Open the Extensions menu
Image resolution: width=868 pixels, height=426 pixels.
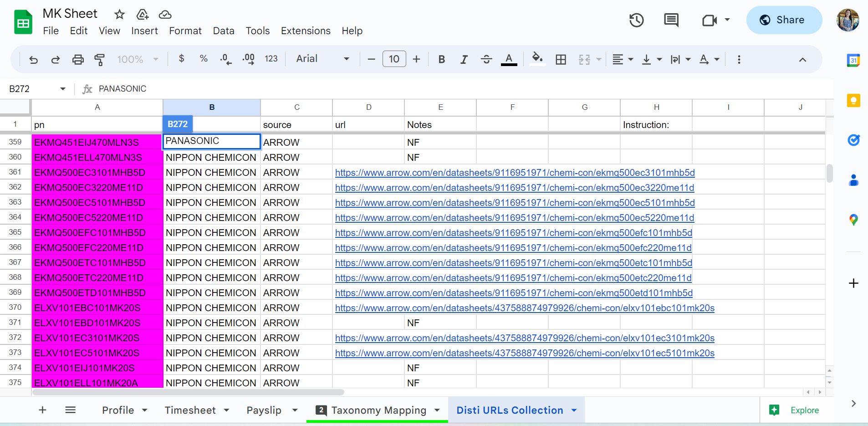point(306,31)
